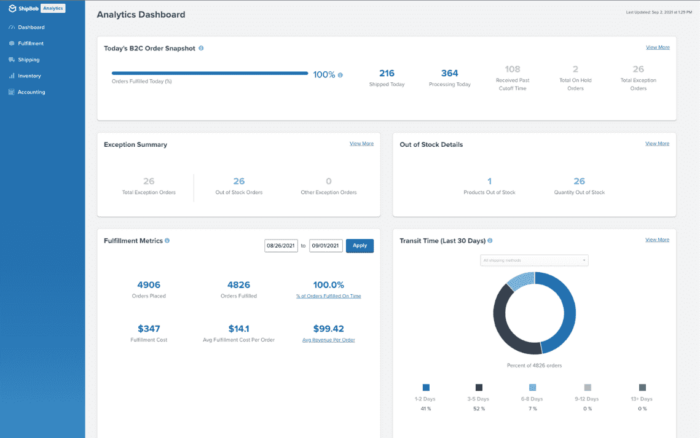
Task: Click the 1-2 Days legend color swatch
Action: pyautogui.click(x=426, y=386)
